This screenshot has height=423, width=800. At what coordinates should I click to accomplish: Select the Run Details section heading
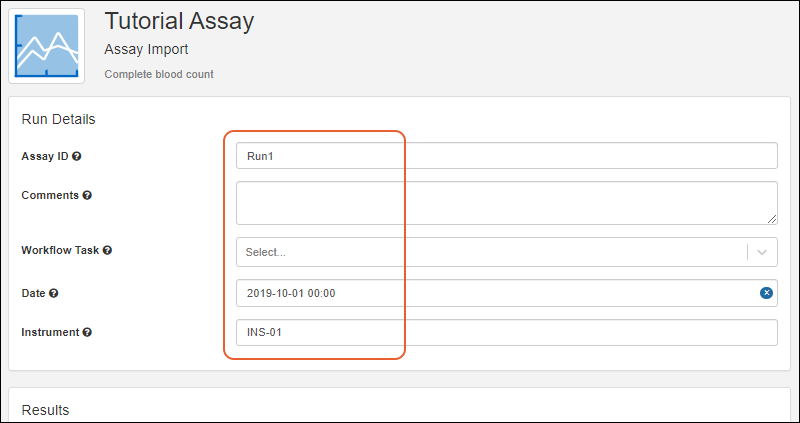[58, 119]
